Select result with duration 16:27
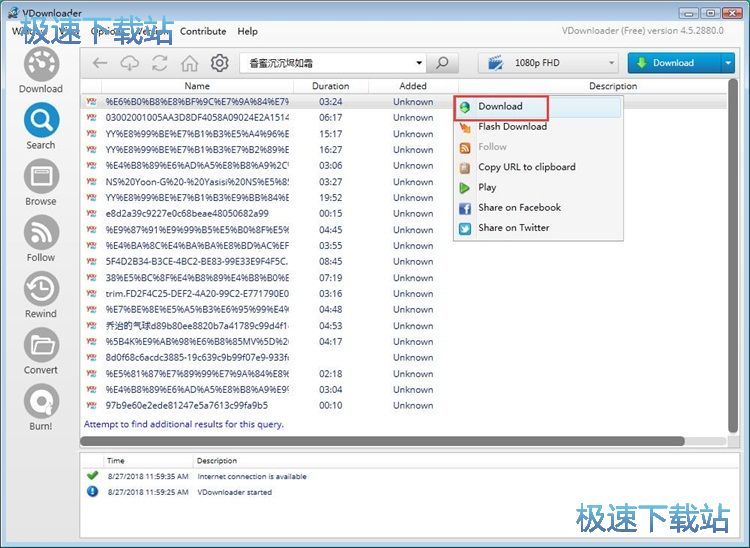The height and width of the screenshot is (548, 750). coord(331,150)
